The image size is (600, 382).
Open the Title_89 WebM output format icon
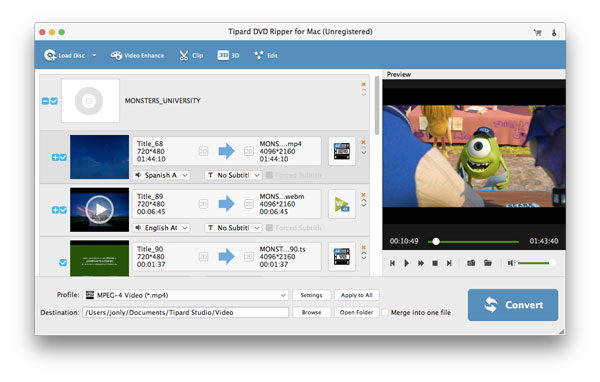(342, 204)
